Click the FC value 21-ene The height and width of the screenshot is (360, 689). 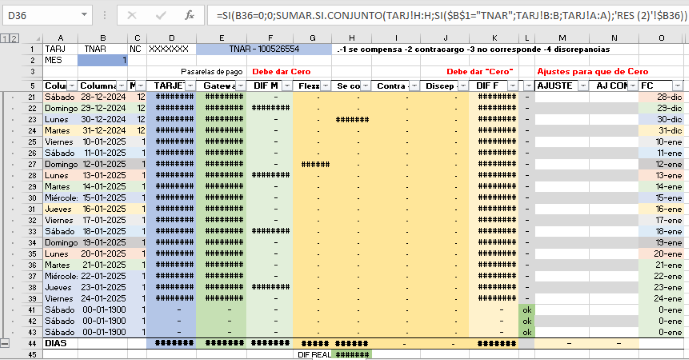pyautogui.click(x=661, y=265)
